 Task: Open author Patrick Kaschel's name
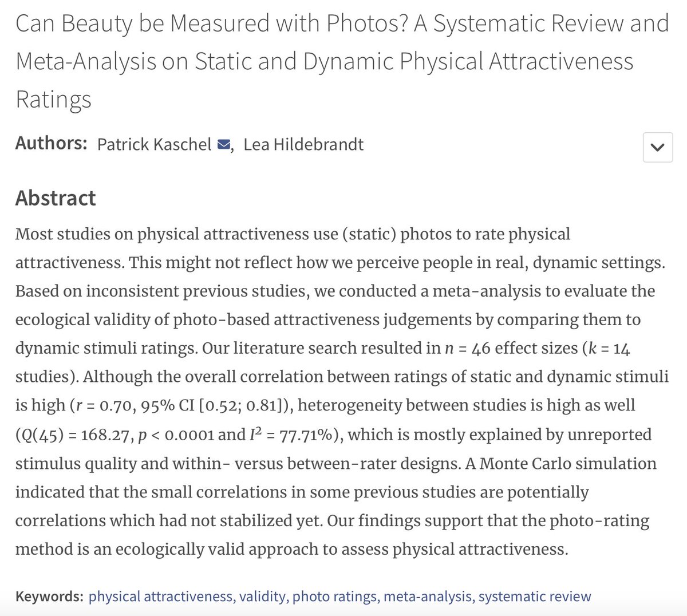(154, 144)
